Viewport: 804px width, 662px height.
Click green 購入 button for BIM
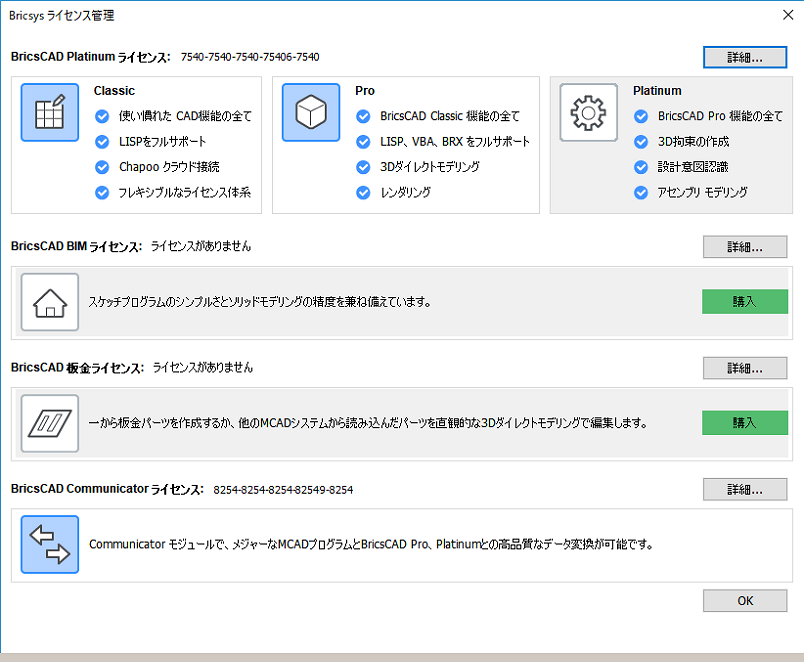[x=745, y=302]
